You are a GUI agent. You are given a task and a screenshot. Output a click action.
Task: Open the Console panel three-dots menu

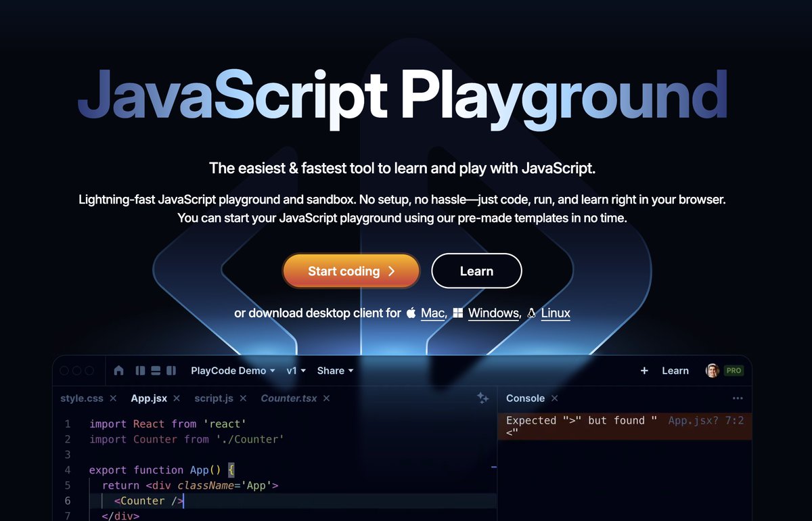738,399
